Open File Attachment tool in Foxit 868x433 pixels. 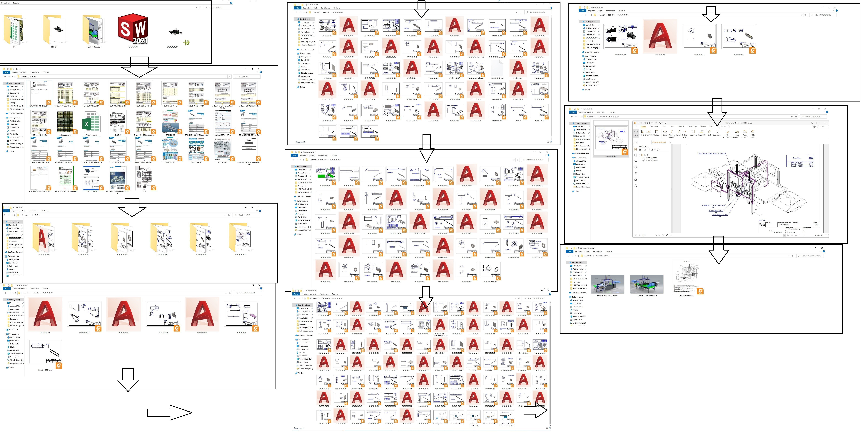(727, 134)
